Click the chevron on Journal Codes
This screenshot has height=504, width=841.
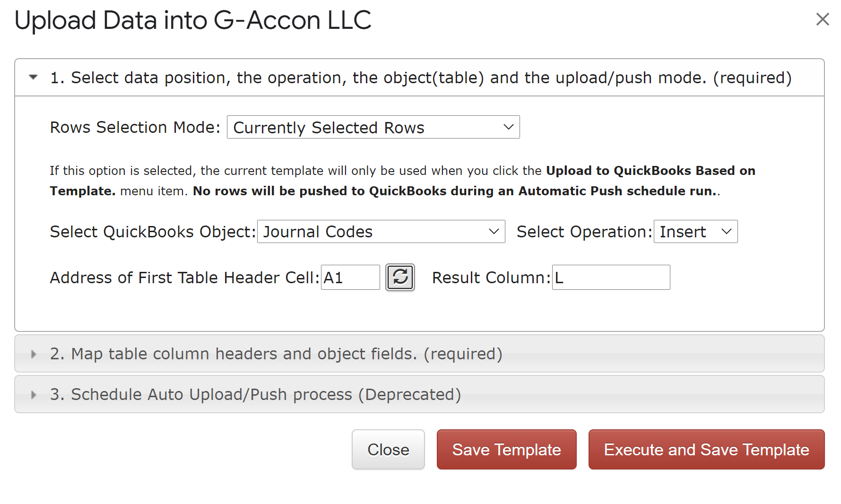[494, 232]
